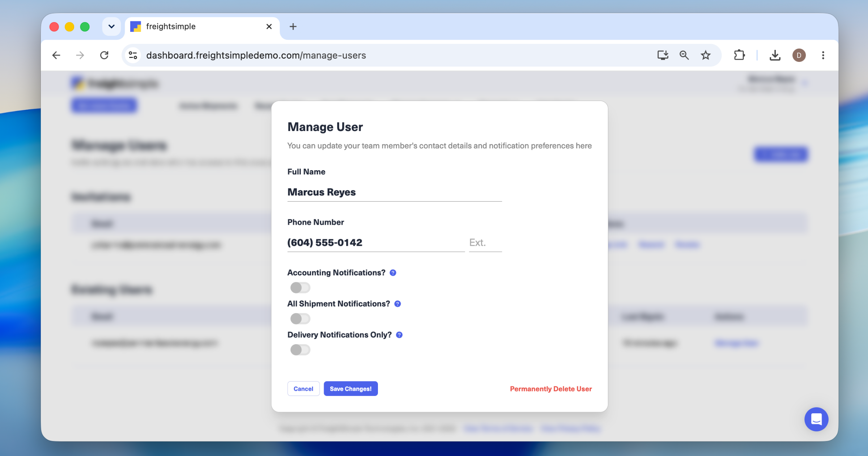The height and width of the screenshot is (456, 868).
Task: Enable the Accounting Notifications toggle
Action: [300, 288]
